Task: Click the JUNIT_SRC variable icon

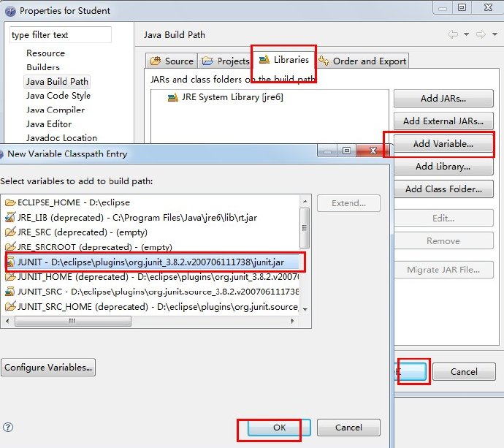Action: (x=10, y=292)
